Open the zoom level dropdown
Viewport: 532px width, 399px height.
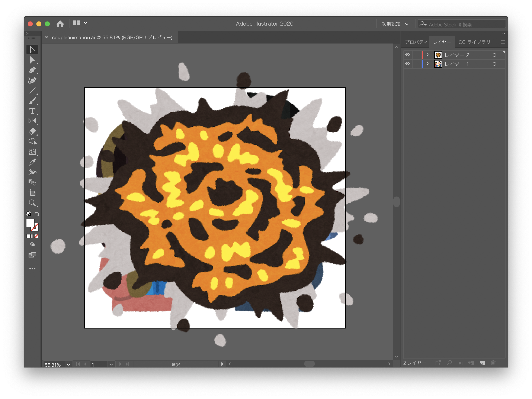click(x=68, y=365)
